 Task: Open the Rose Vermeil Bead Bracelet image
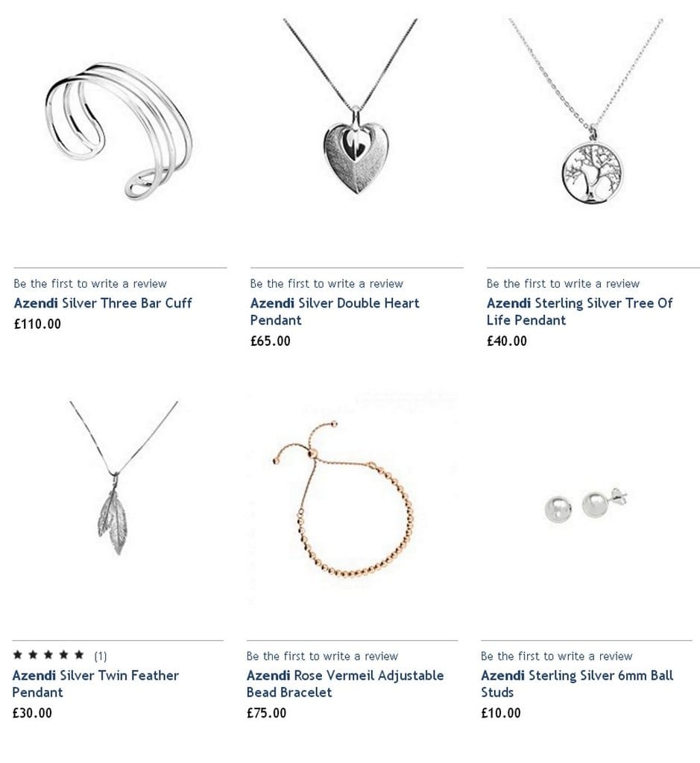pos(343,498)
